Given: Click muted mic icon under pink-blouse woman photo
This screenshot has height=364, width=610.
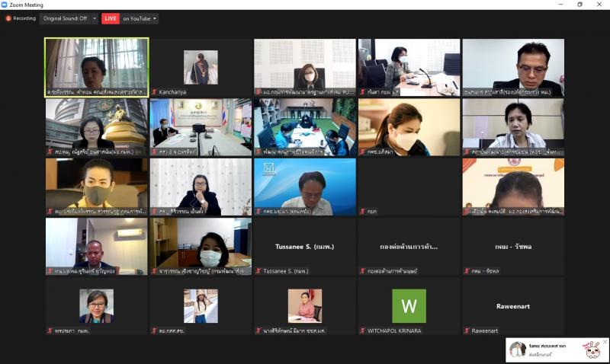Looking at the screenshot, I should [258, 330].
